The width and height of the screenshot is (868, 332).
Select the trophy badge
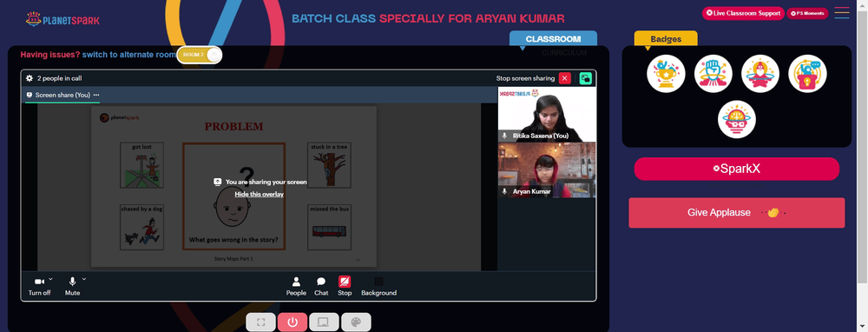coord(666,74)
